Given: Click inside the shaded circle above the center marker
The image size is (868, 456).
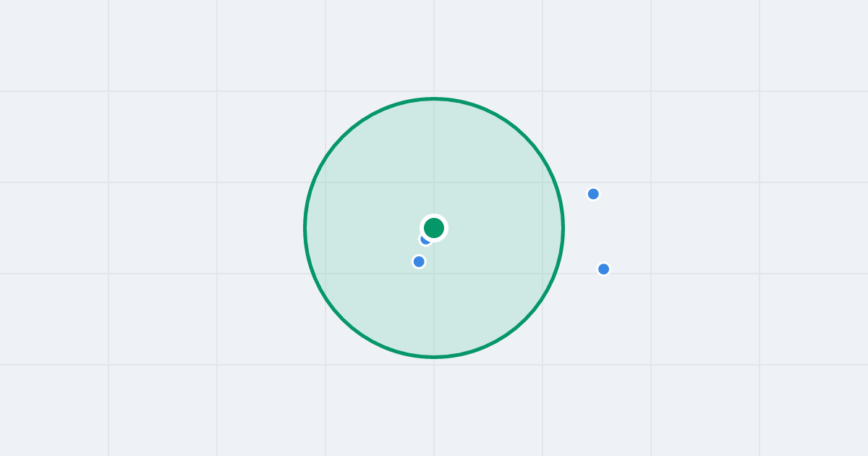Looking at the screenshot, I should point(434,159).
